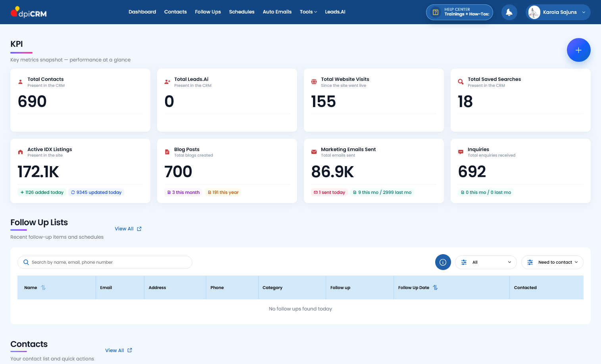Screen dimensions: 601x364
Task: Click the Total Website Visits globe icon
Action: click(x=314, y=82)
